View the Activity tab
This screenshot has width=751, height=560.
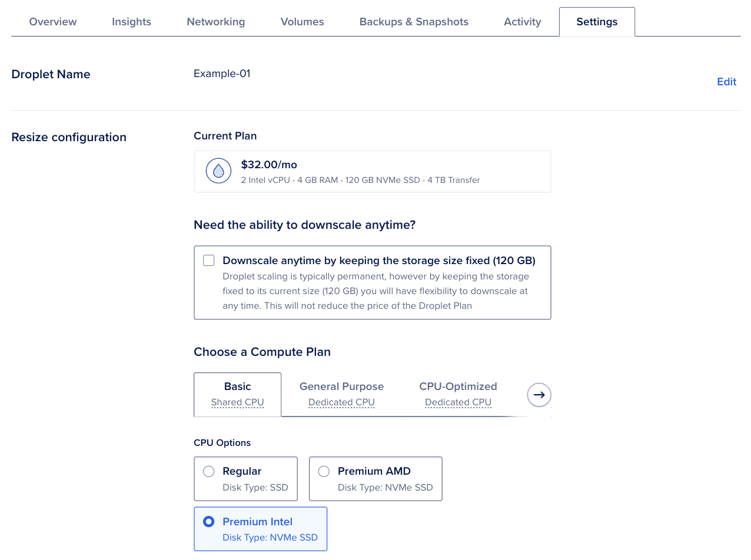(522, 22)
